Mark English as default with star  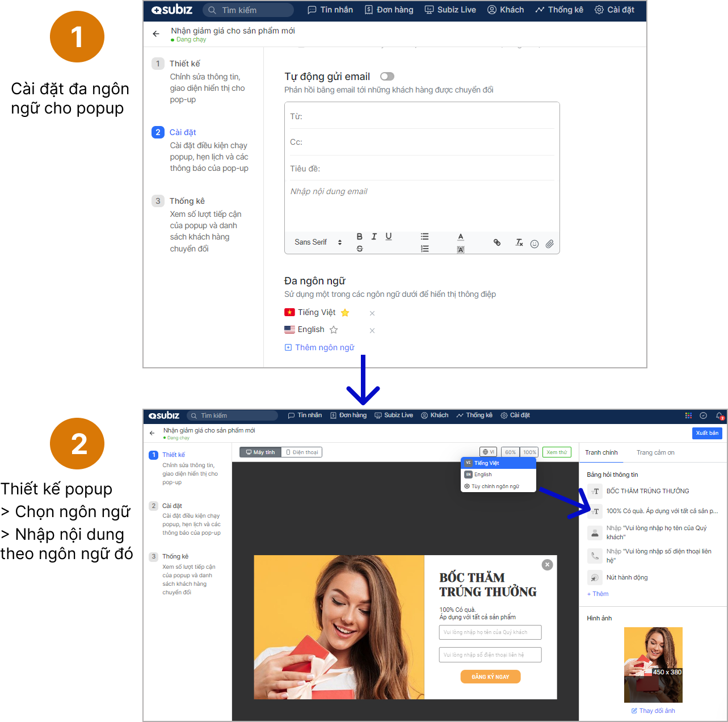(x=334, y=330)
